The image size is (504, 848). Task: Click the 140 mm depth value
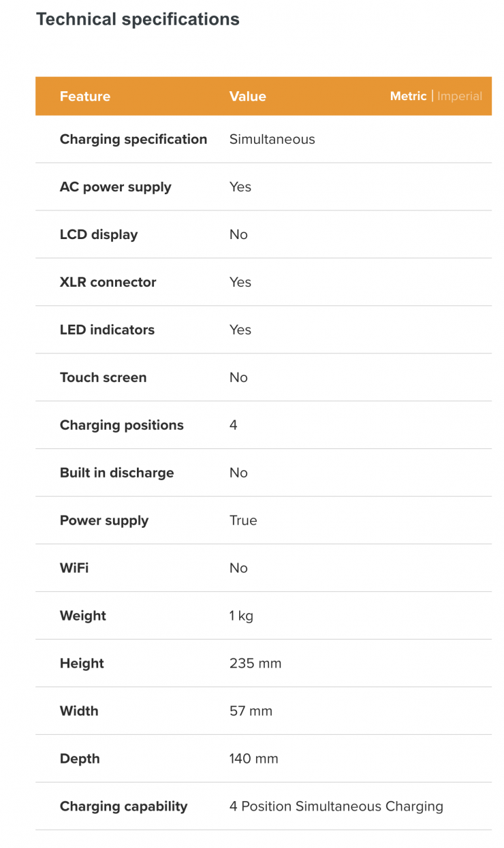[254, 759]
